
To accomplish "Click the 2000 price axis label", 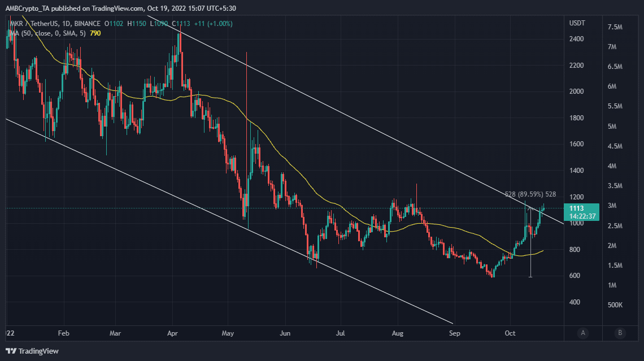I will point(576,92).
